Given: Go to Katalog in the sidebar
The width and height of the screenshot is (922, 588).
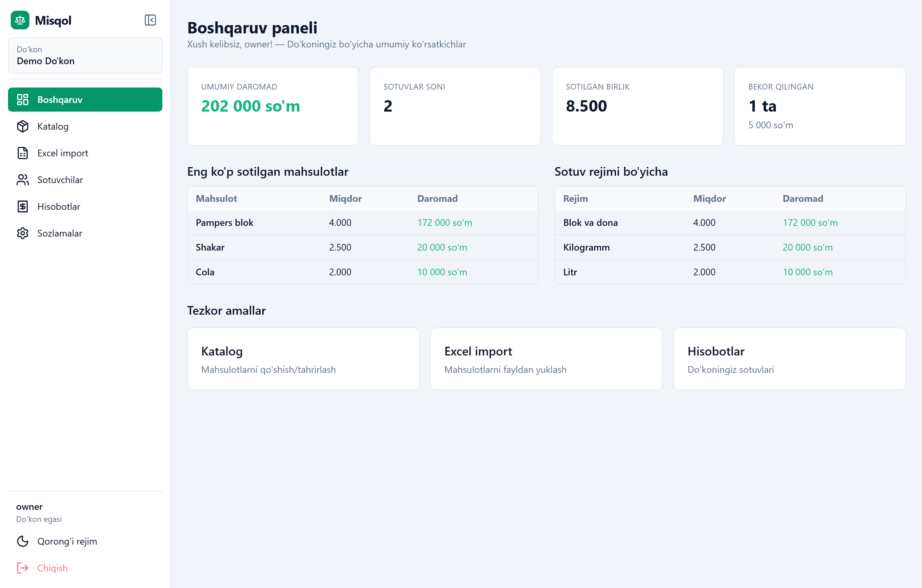Looking at the screenshot, I should click(x=85, y=126).
